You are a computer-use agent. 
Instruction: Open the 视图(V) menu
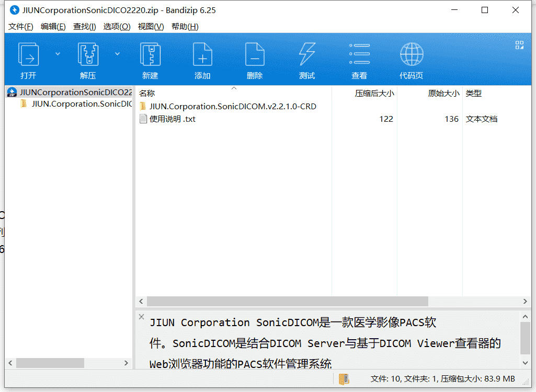point(151,27)
